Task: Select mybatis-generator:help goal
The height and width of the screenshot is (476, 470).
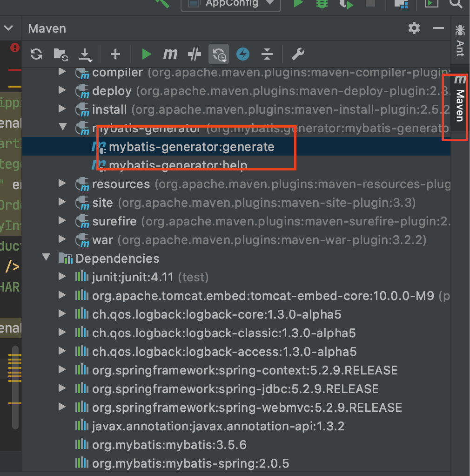Action: coord(236,165)
